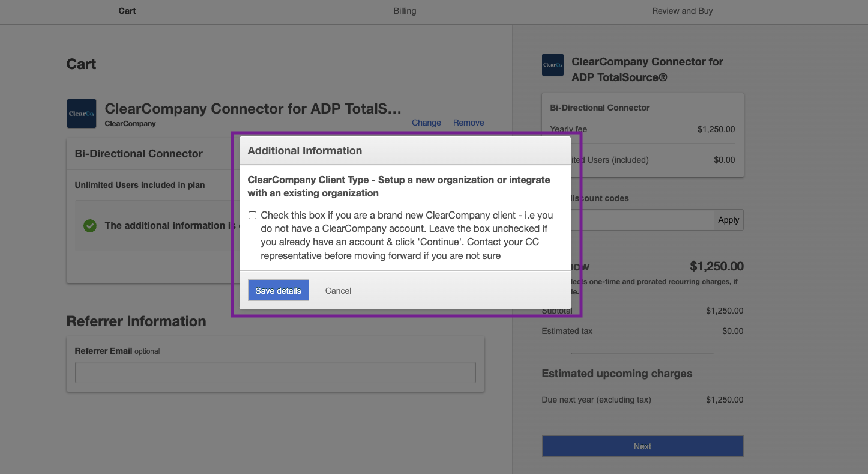This screenshot has width=868, height=474.
Task: Click the Next button
Action: point(642,446)
